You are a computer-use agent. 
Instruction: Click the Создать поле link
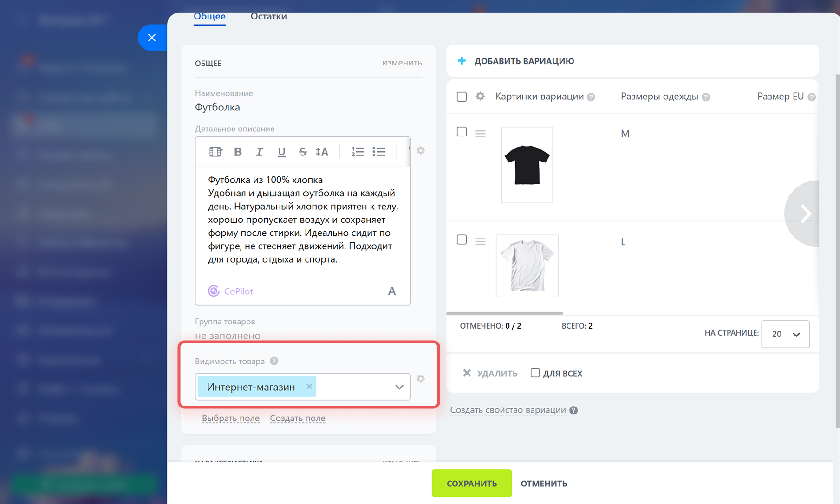[x=298, y=418]
